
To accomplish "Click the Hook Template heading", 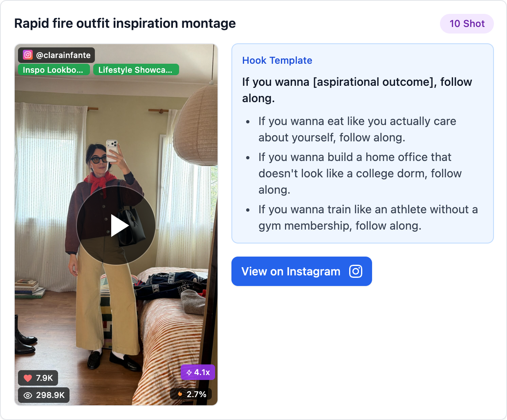I will (x=277, y=60).
